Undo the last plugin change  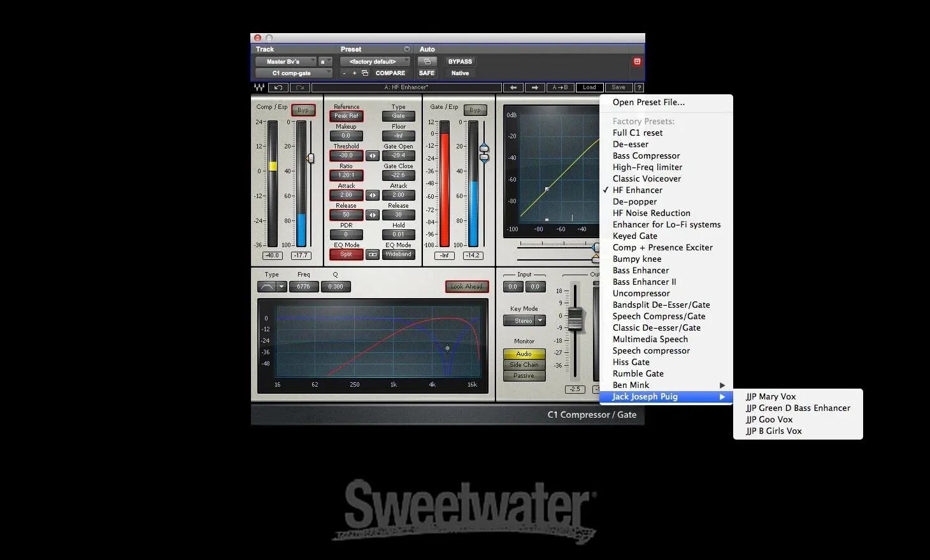pos(278,87)
